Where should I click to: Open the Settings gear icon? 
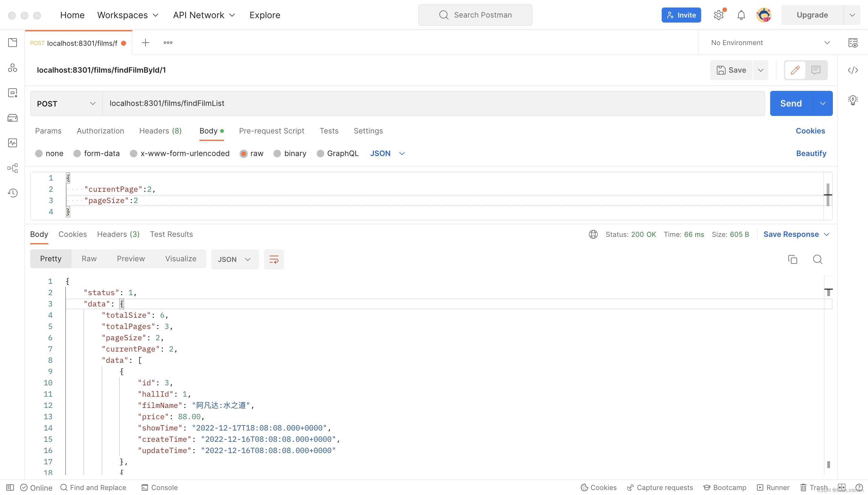pos(718,15)
